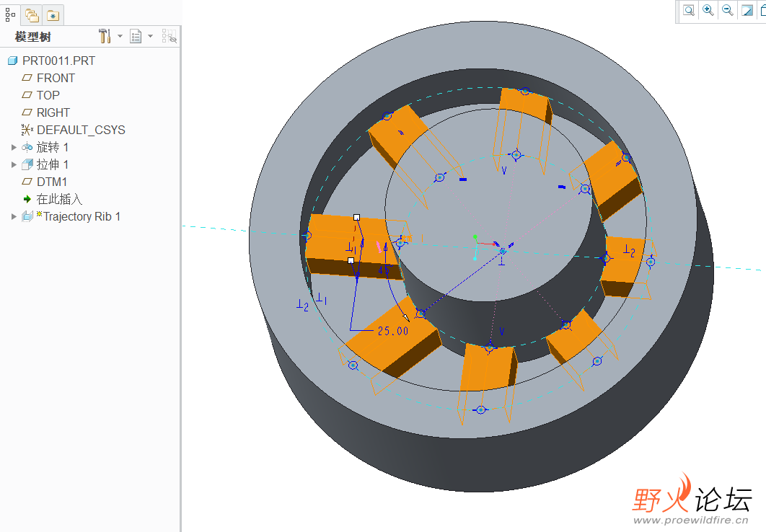The height and width of the screenshot is (532, 766).
Task: Click the tree filter visibility icon
Action: click(x=169, y=36)
